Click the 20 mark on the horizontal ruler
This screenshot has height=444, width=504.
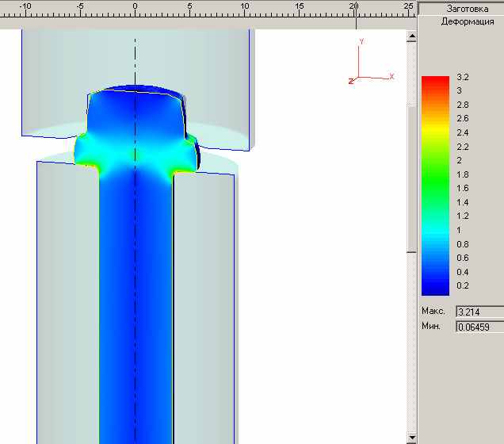(x=354, y=6)
